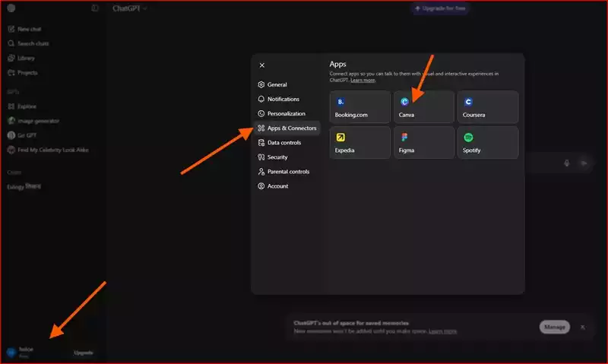Image resolution: width=608 pixels, height=364 pixels.
Task: Open the image generator GPT
Action: pyautogui.click(x=38, y=121)
